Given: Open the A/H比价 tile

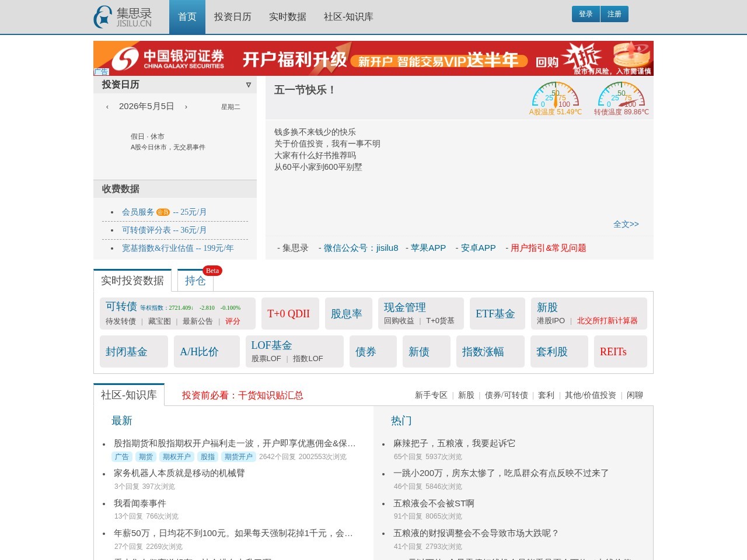Looking at the screenshot, I should (x=207, y=352).
